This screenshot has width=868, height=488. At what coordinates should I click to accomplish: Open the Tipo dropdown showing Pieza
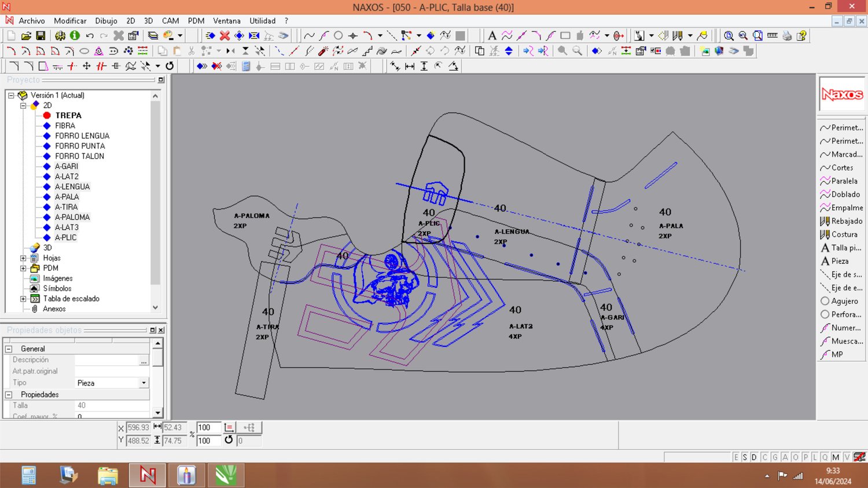pyautogui.click(x=144, y=383)
